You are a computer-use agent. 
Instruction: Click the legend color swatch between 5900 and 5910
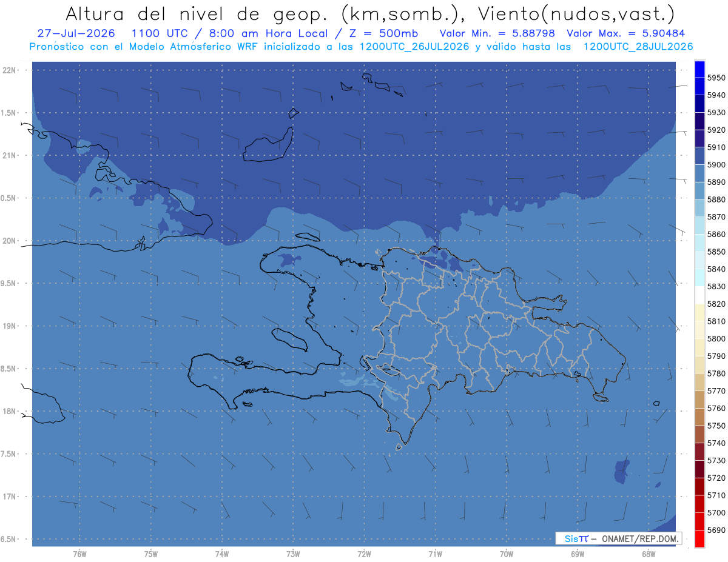coord(699,156)
